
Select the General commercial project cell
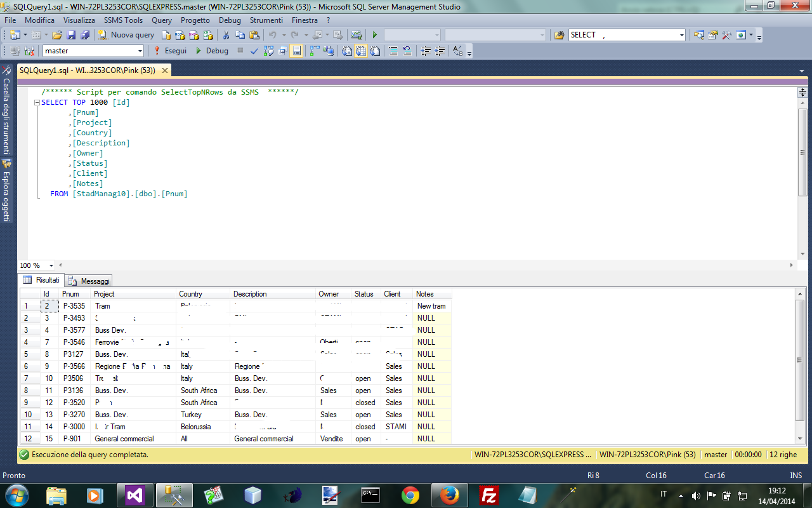pos(134,439)
